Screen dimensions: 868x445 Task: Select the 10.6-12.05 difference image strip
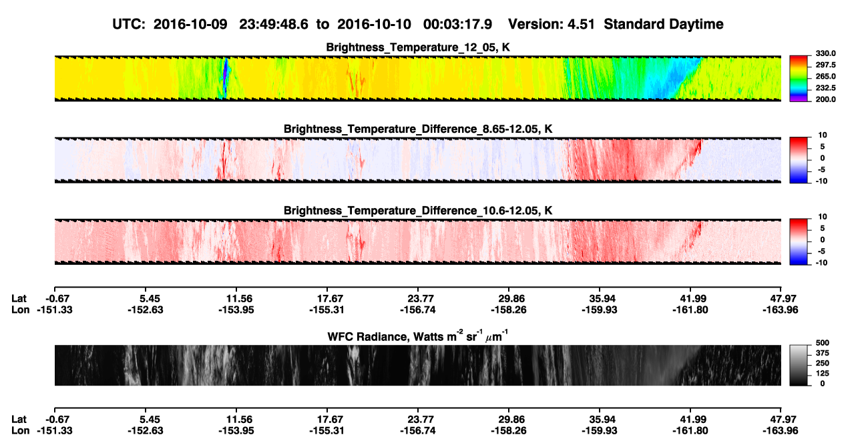[417, 242]
